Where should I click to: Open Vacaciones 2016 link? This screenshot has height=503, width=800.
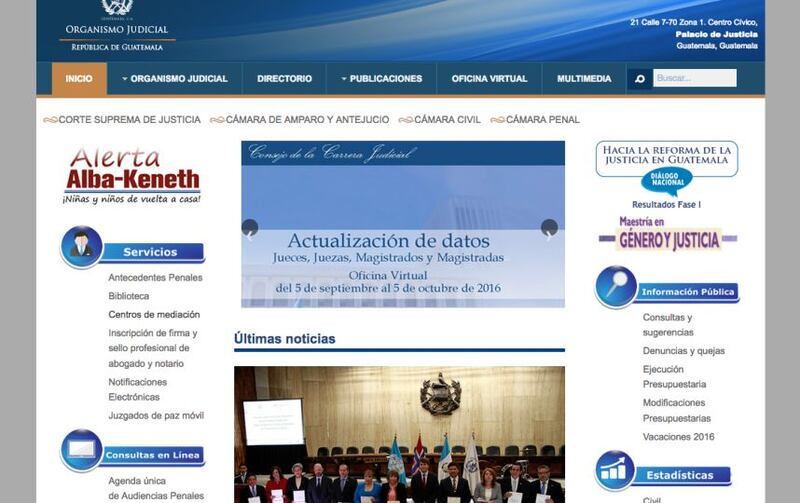point(679,437)
